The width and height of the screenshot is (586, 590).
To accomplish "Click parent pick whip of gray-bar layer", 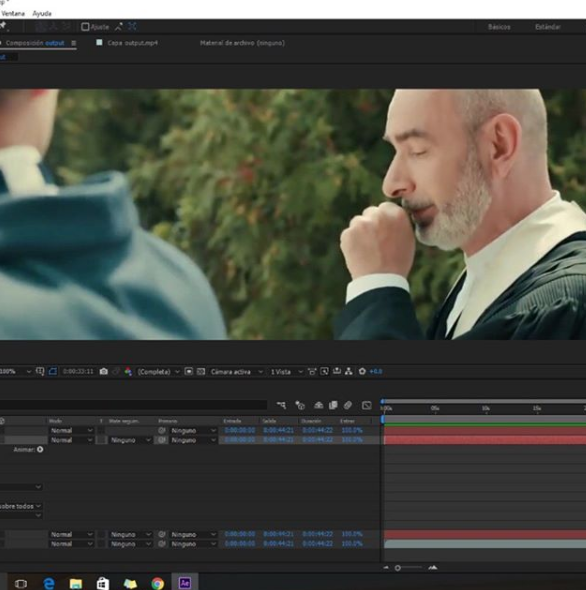I will point(162,544).
